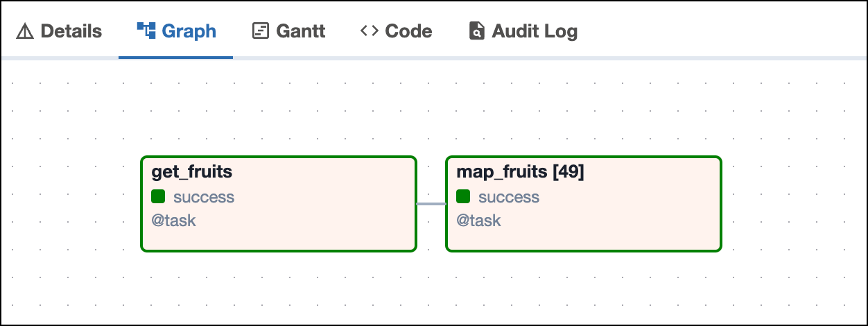
Task: Open the Details tab
Action: 71,31
